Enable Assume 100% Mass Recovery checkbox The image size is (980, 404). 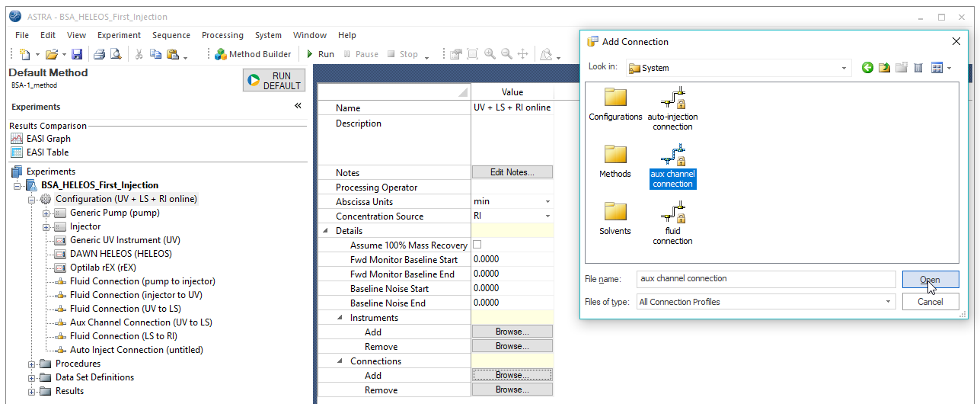tap(477, 245)
